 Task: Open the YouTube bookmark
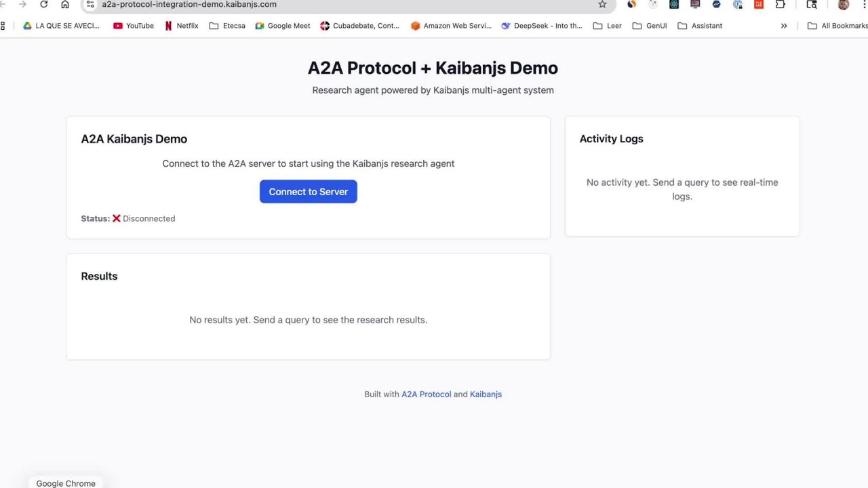click(134, 26)
